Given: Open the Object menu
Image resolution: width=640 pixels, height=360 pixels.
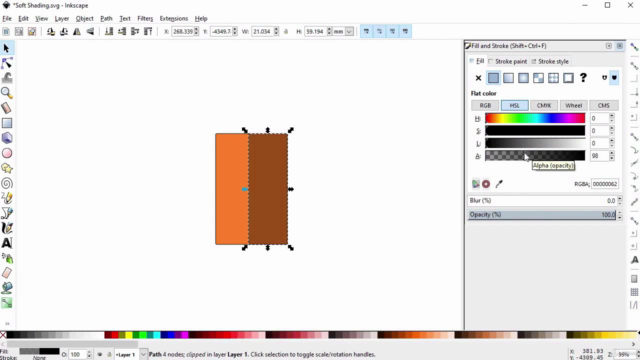Looking at the screenshot, I should pyautogui.click(x=84, y=18).
